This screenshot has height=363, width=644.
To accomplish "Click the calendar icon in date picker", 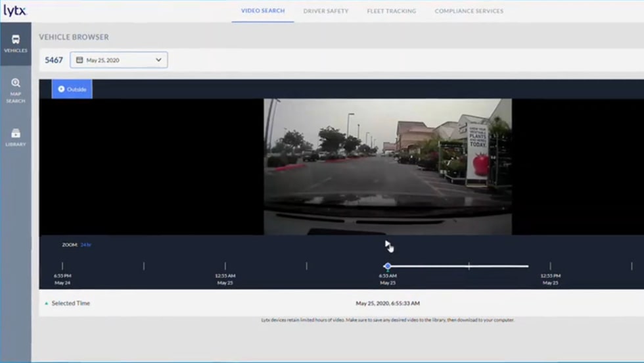I will click(80, 60).
